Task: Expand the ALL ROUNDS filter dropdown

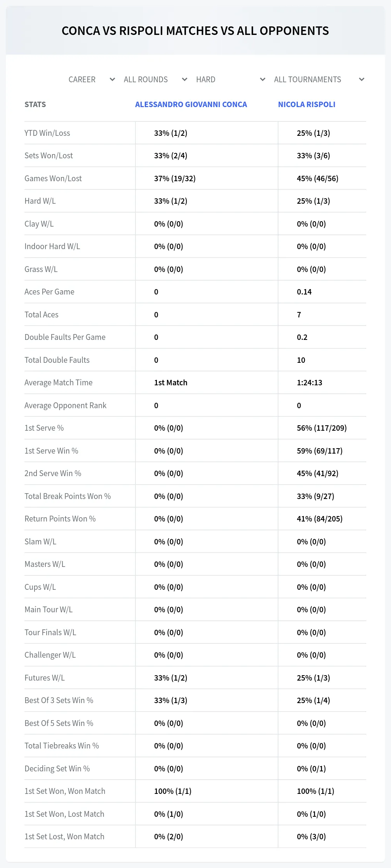Action: (x=155, y=80)
